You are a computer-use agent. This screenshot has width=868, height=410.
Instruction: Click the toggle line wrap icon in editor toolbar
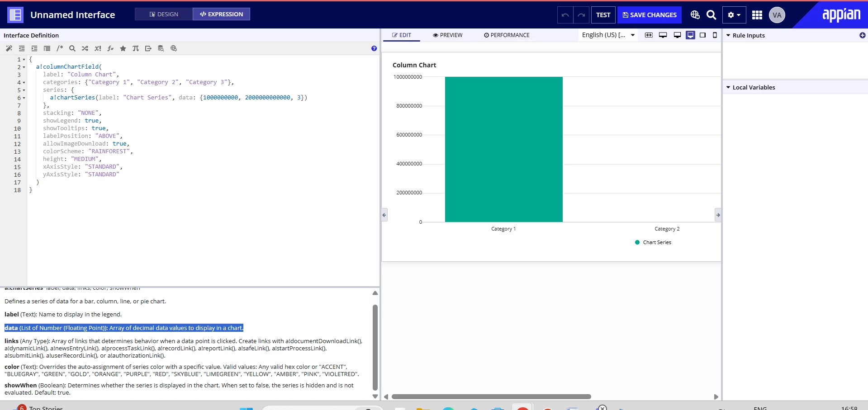[47, 48]
